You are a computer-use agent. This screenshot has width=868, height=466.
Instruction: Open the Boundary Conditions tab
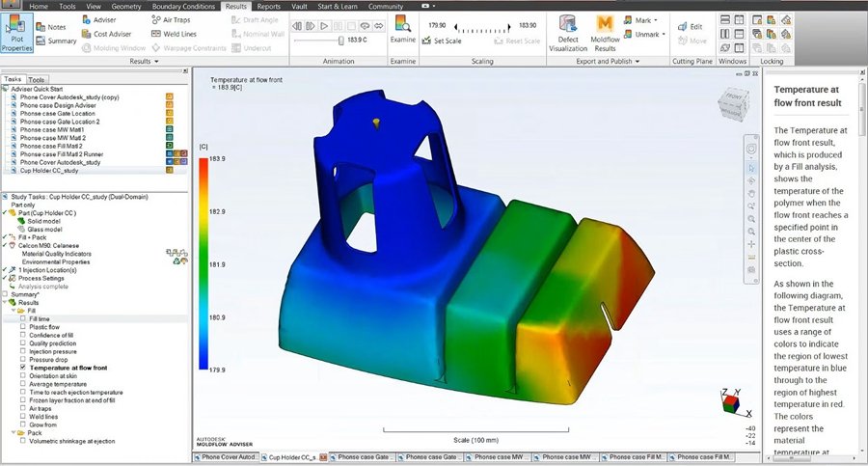[183, 6]
